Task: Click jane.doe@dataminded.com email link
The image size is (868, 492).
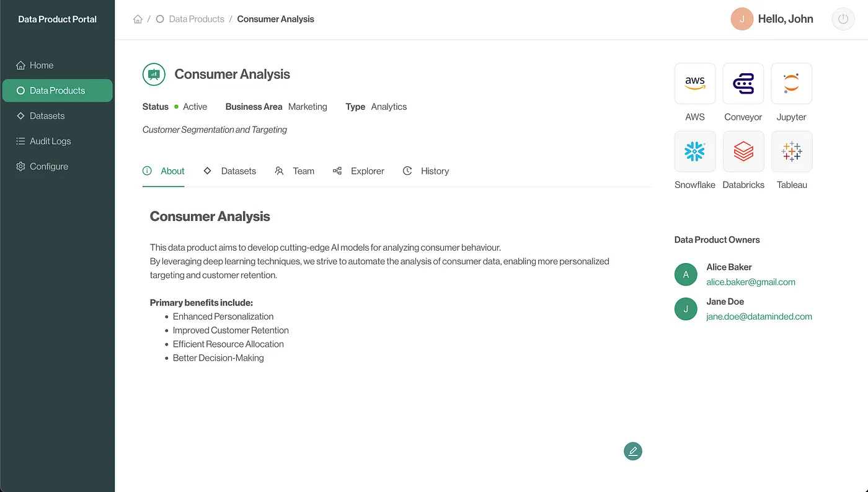Action: point(759,316)
